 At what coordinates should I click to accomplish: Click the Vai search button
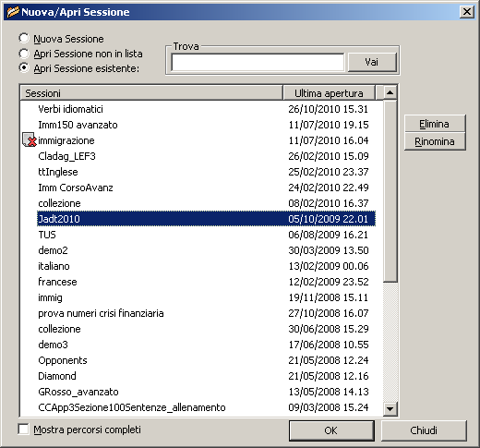tap(372, 62)
